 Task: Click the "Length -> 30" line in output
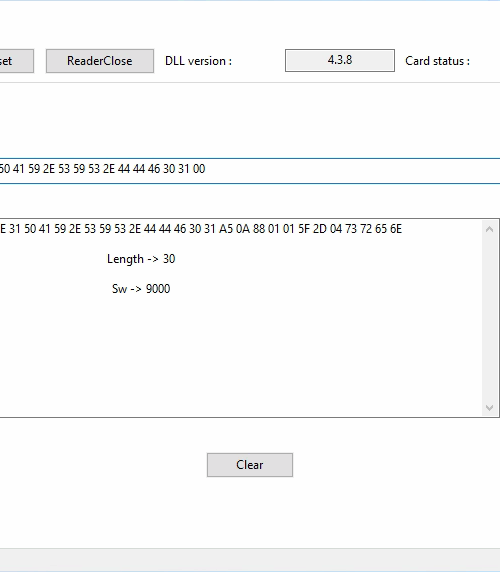pos(141,259)
